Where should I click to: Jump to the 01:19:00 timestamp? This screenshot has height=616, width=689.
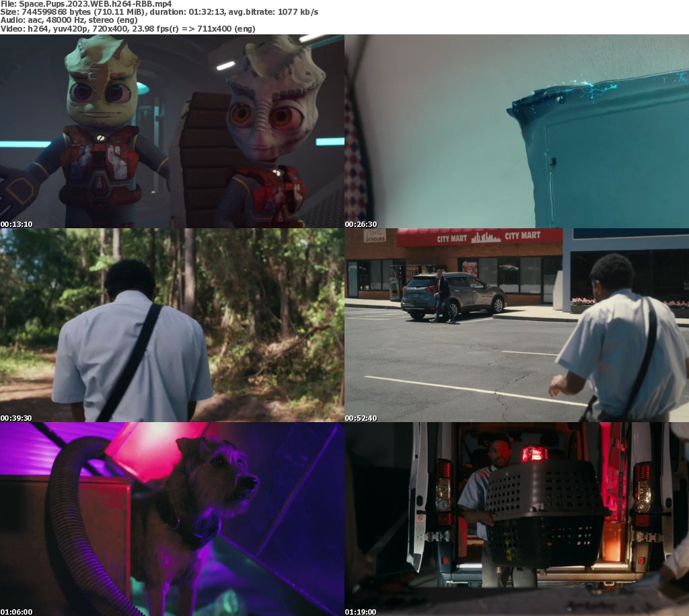point(361,612)
